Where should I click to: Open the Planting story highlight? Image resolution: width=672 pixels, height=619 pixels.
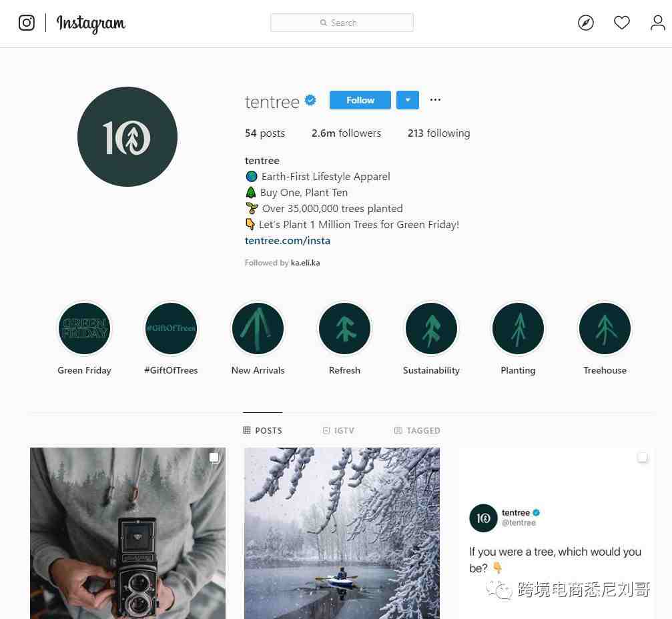(x=518, y=329)
